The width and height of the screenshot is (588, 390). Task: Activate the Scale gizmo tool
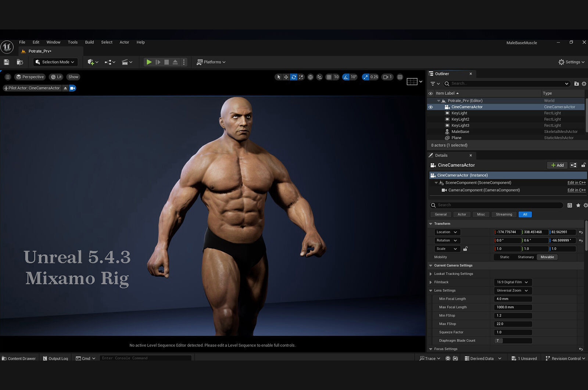[301, 77]
